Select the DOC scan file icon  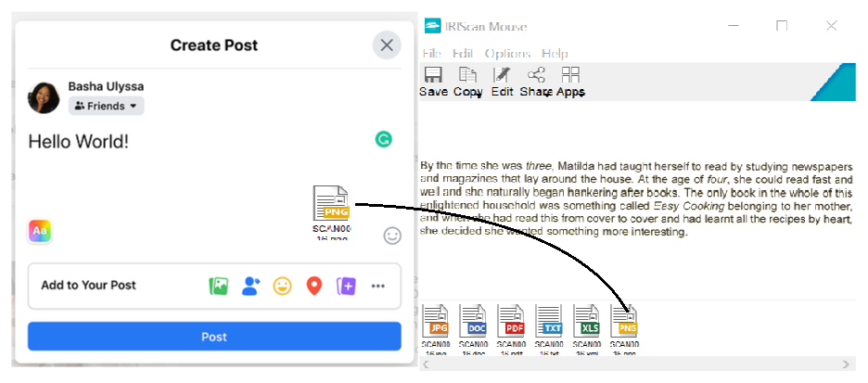click(473, 321)
